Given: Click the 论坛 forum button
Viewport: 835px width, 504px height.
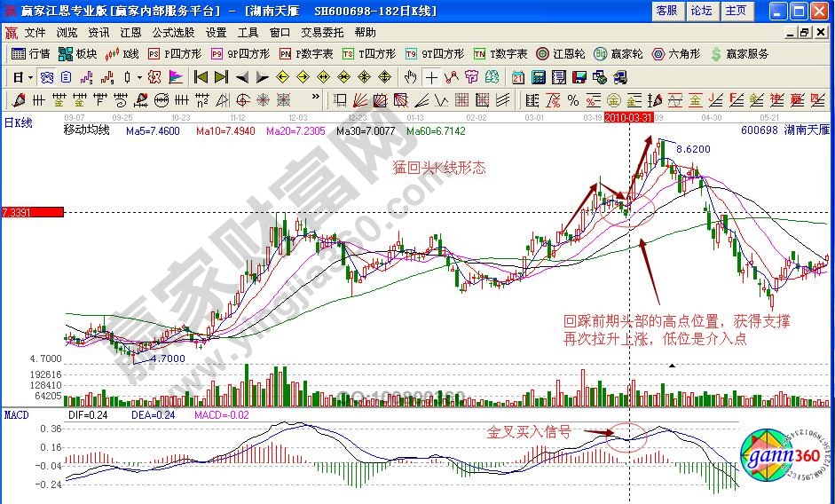Looking at the screenshot, I should point(701,11).
